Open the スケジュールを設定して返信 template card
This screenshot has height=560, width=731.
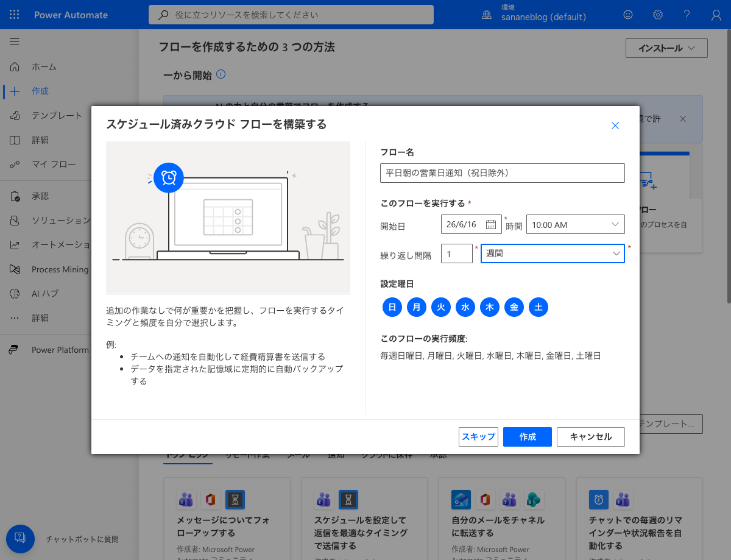(x=364, y=519)
